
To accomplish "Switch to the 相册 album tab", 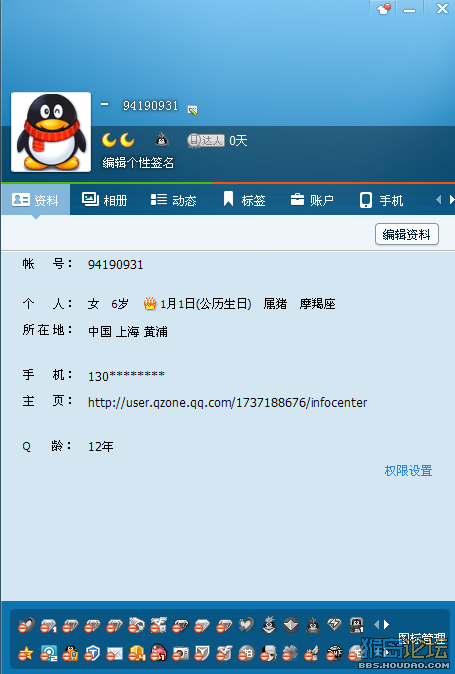I will tap(104, 200).
